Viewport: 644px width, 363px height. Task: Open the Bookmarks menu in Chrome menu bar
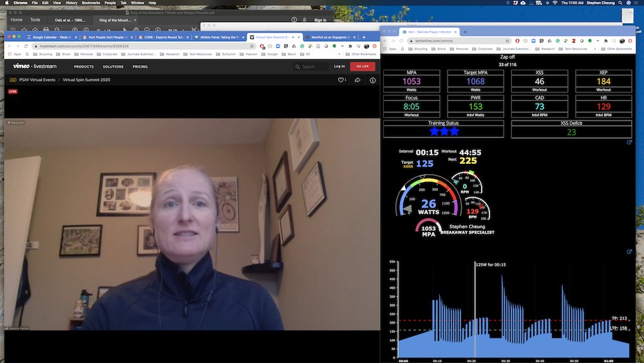pyautogui.click(x=91, y=3)
